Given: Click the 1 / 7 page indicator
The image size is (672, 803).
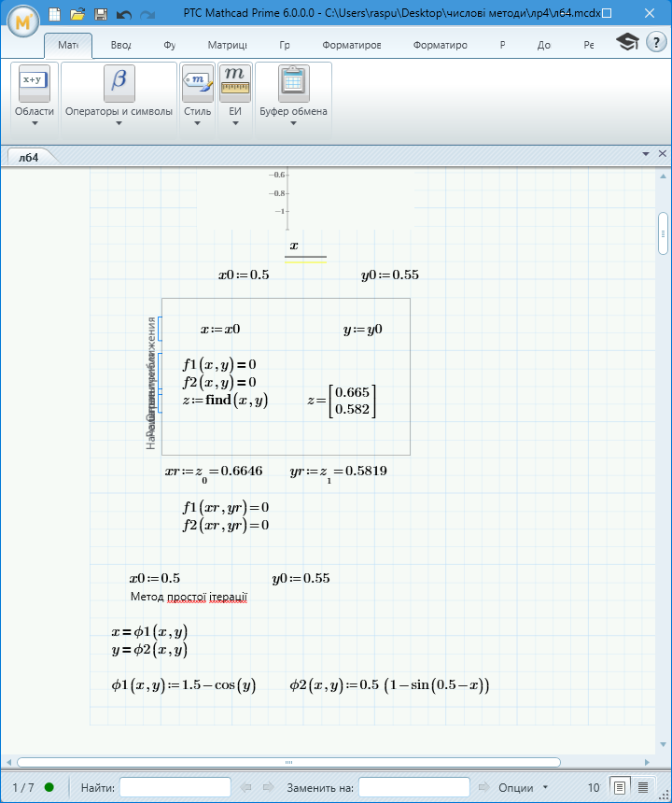Looking at the screenshot, I should point(23,788).
